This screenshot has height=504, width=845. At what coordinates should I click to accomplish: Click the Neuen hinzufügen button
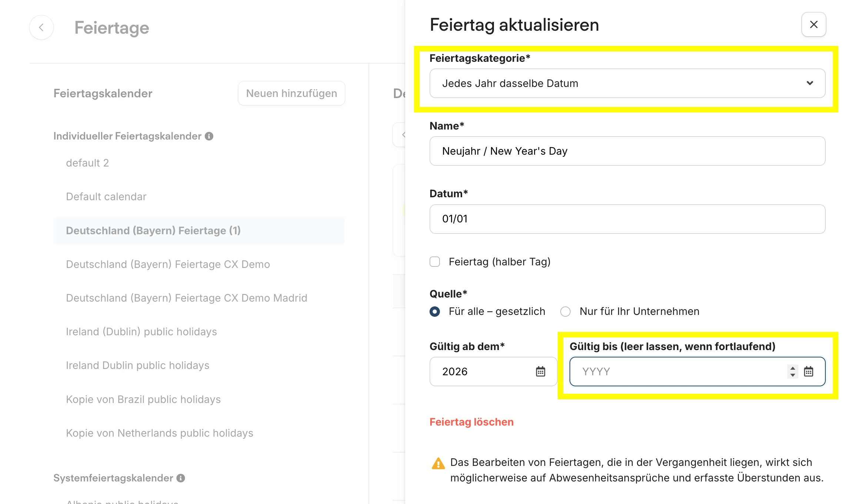click(291, 93)
